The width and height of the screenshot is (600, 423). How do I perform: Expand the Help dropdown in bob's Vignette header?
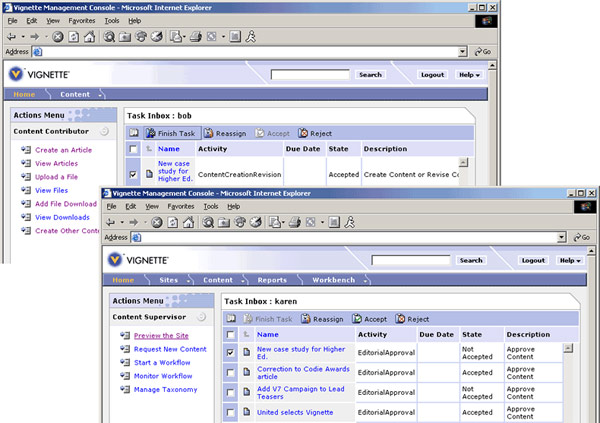(469, 75)
